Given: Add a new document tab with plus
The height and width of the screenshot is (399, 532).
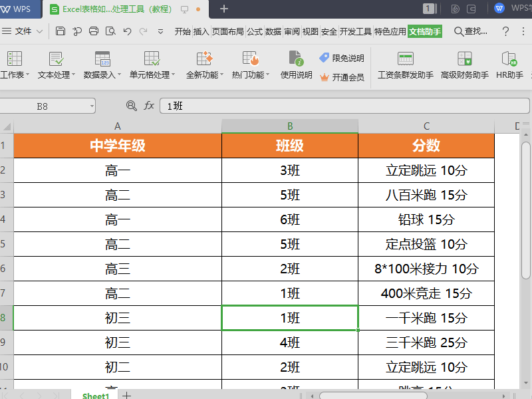Looking at the screenshot, I should (x=224, y=9).
